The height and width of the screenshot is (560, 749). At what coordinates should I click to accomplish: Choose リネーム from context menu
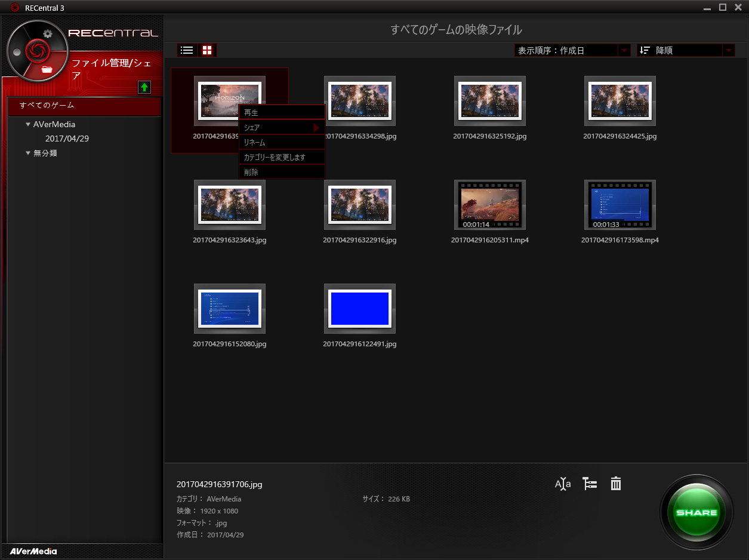pyautogui.click(x=282, y=142)
